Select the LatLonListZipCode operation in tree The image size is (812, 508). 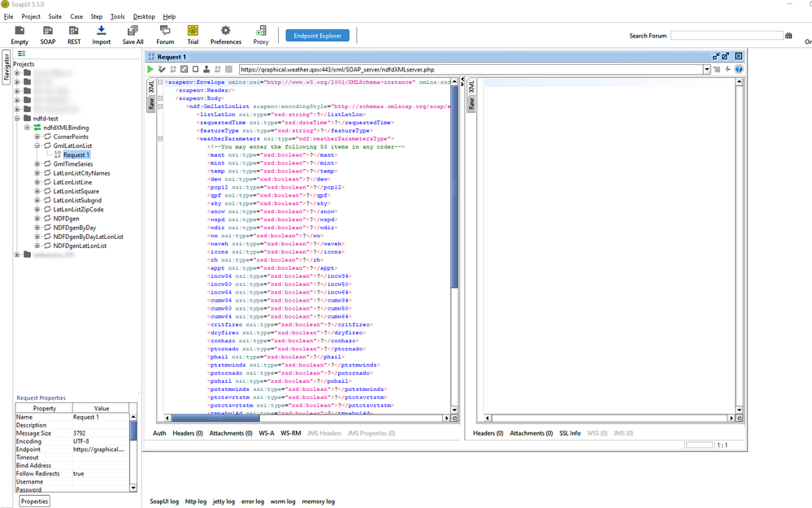point(78,210)
